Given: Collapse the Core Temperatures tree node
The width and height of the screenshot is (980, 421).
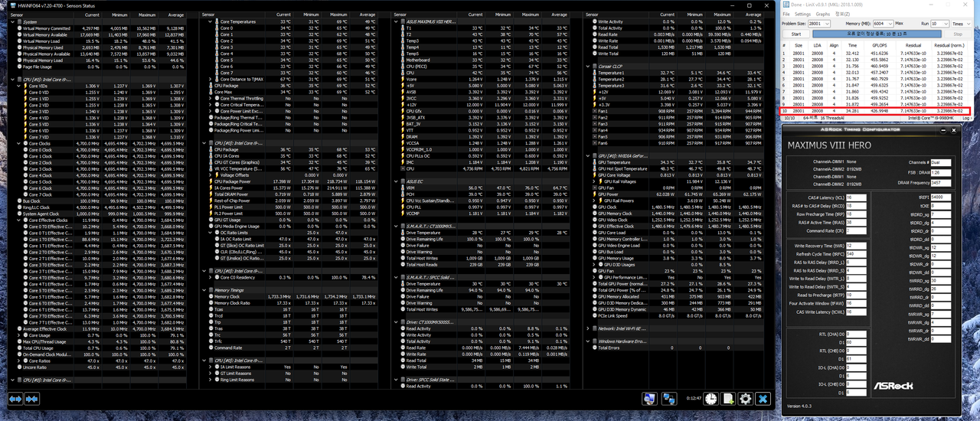Looking at the screenshot, I should pyautogui.click(x=210, y=21).
